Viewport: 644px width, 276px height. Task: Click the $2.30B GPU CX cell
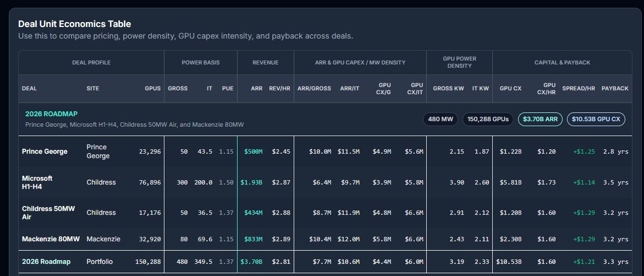(x=510, y=239)
